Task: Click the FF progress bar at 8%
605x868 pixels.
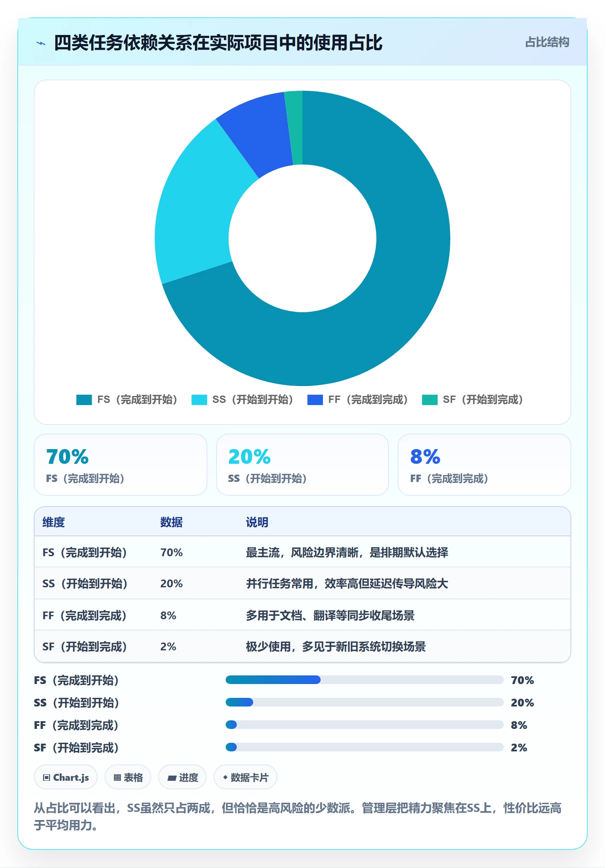Action: [364, 725]
